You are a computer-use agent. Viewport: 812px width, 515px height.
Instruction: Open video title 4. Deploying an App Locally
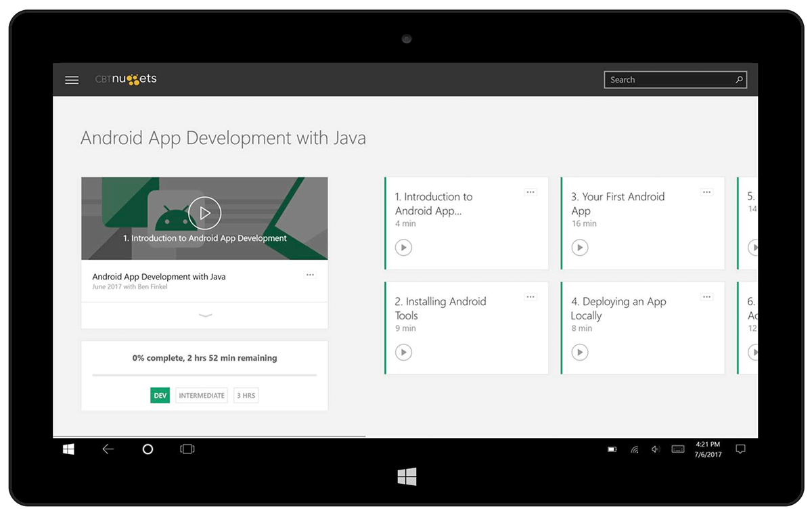tap(618, 309)
